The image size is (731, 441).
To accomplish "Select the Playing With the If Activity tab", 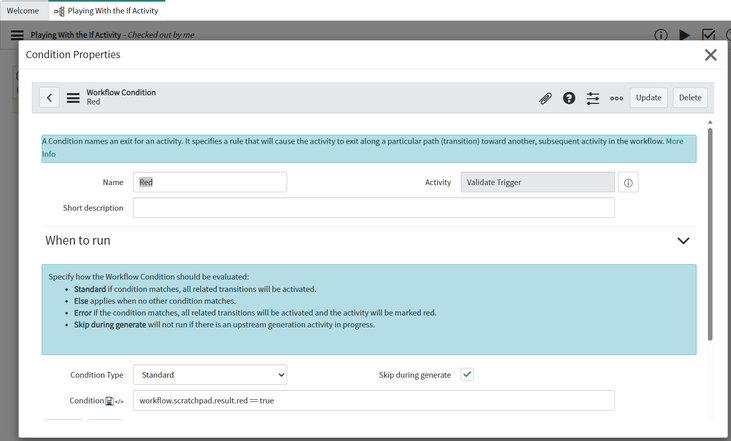I will [x=107, y=11].
